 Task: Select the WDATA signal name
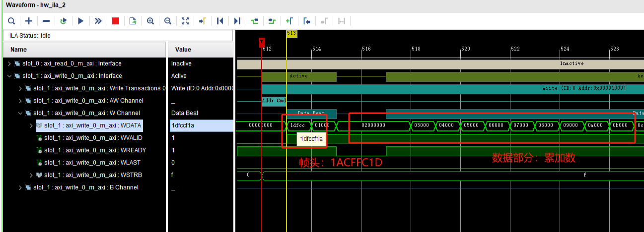93,125
